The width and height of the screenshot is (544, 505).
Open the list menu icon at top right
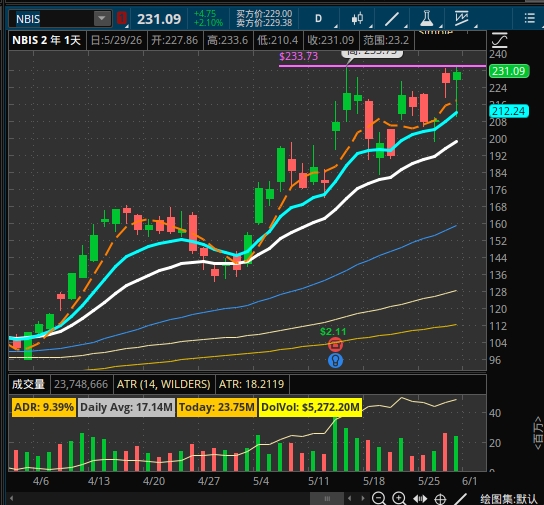point(529,18)
